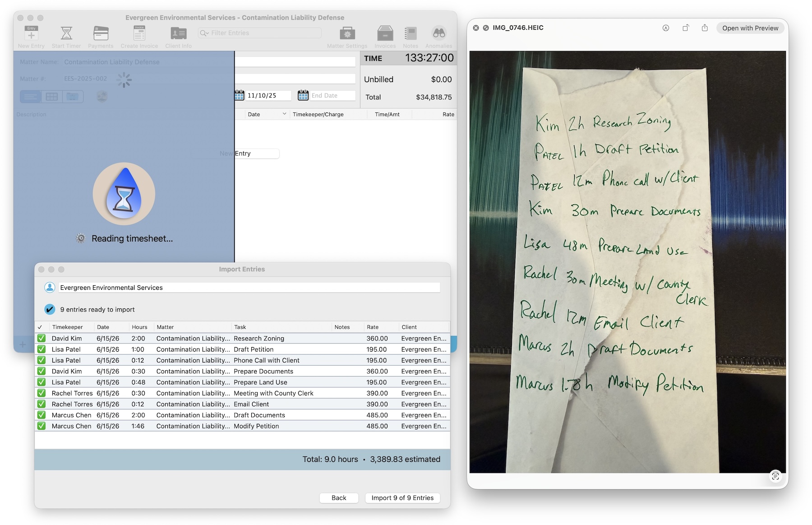Uncheck the Draft Documents entry checkbox
Viewport: 812px width, 525px height.
pos(42,415)
